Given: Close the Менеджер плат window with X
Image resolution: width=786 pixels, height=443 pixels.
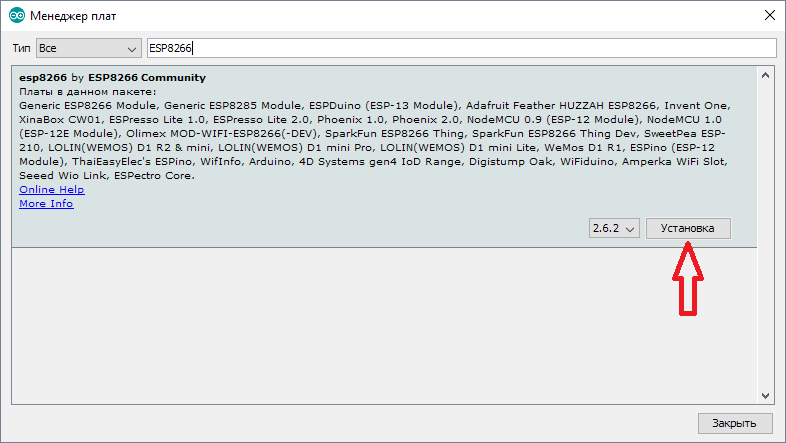Looking at the screenshot, I should pos(770,15).
